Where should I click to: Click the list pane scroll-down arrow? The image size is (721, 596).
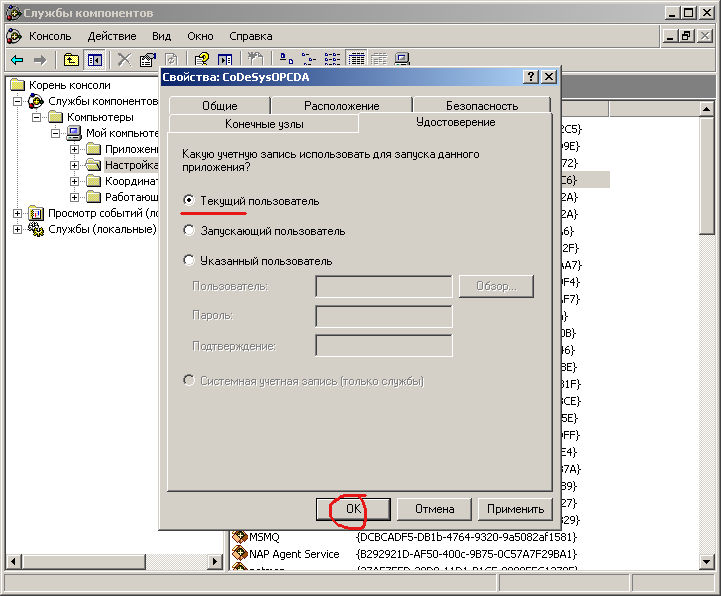pos(707,562)
